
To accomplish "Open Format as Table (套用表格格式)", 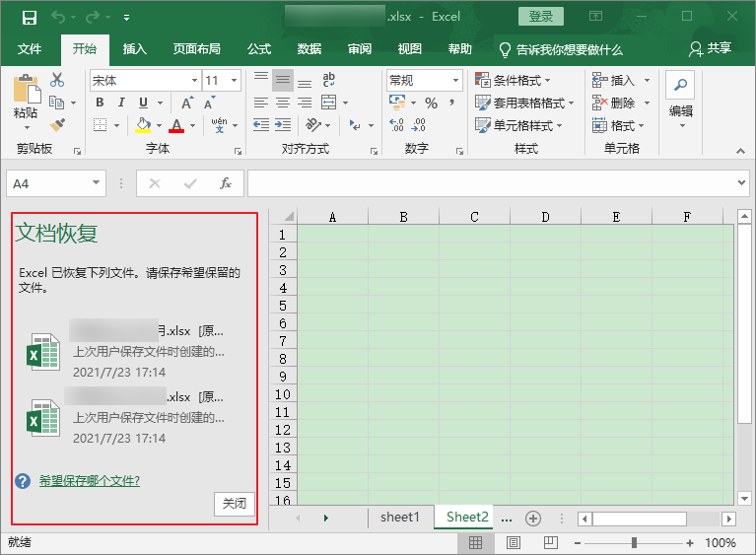I will coord(524,103).
